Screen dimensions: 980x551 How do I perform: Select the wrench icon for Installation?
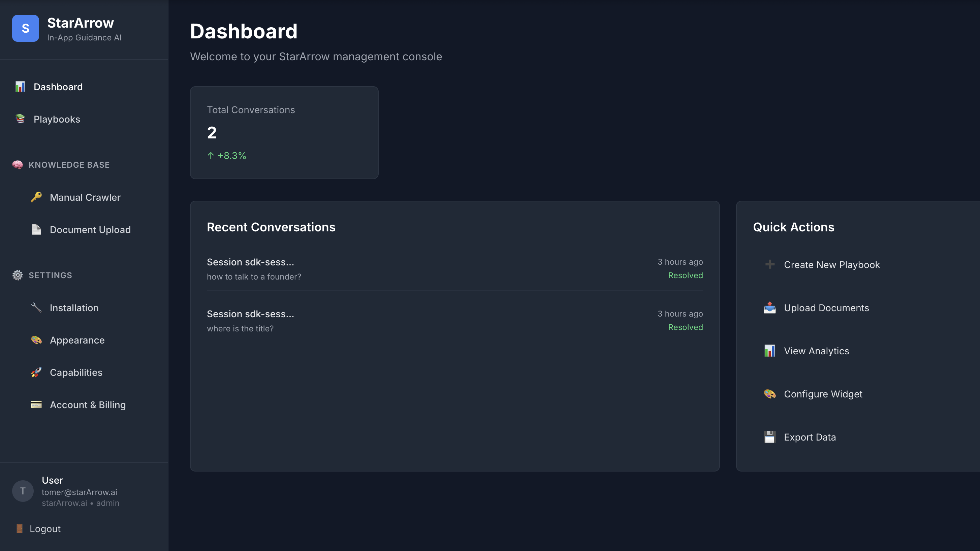[36, 307]
